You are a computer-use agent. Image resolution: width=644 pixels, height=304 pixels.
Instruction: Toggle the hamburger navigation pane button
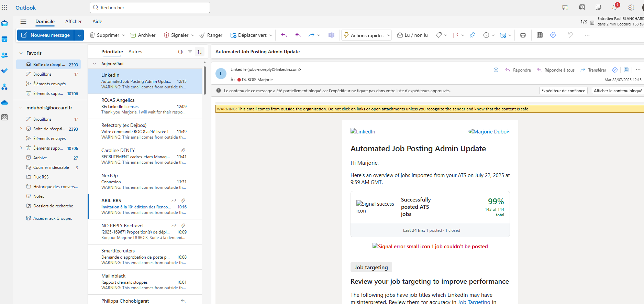[x=23, y=21]
